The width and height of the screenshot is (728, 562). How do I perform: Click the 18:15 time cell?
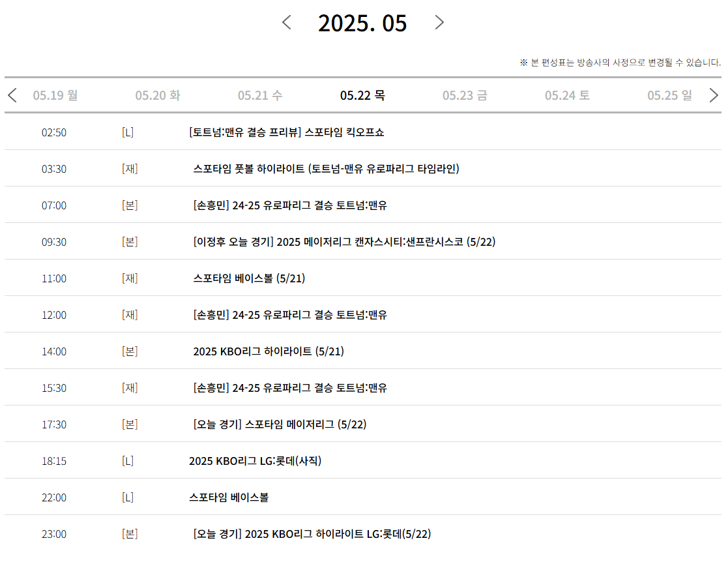54,461
